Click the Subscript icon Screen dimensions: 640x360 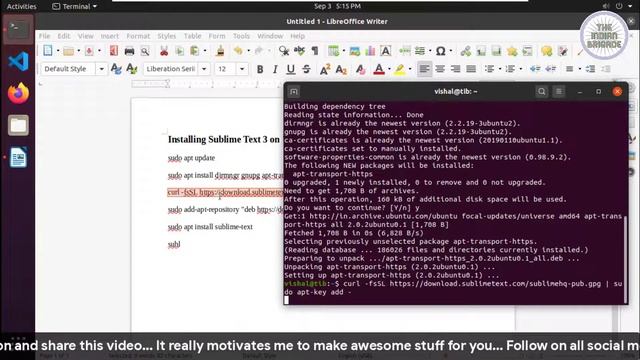[x=341, y=69]
